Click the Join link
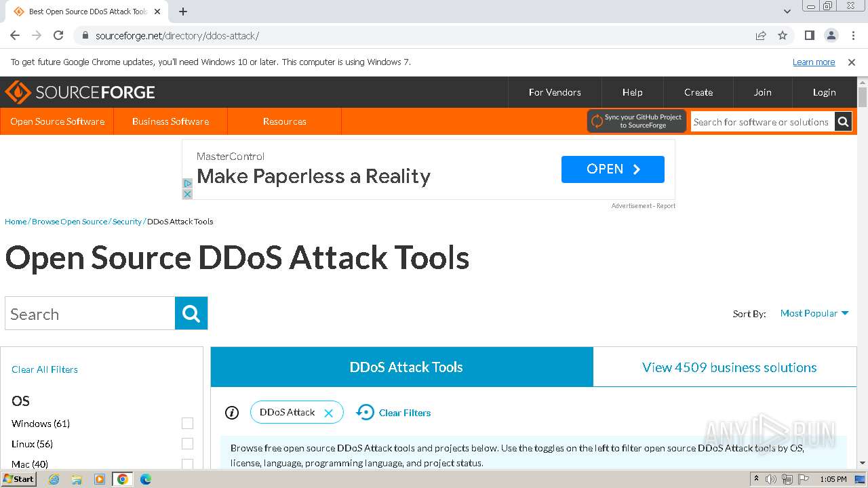This screenshot has width=868, height=488. point(763,92)
